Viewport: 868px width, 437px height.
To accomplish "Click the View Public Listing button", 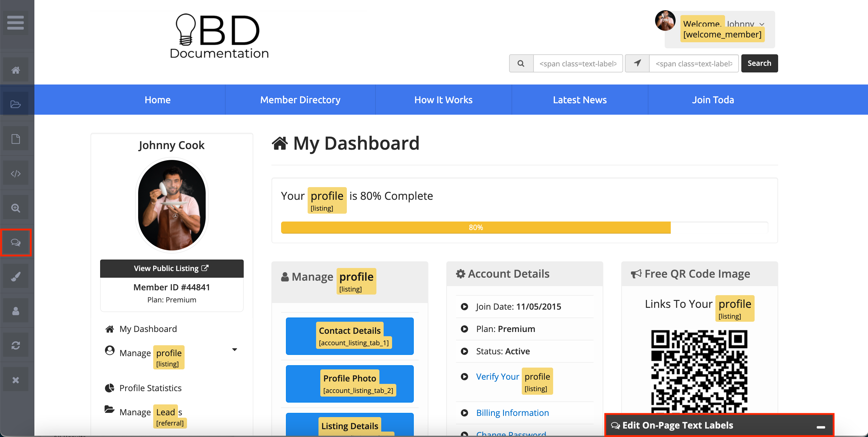I will coord(172,268).
